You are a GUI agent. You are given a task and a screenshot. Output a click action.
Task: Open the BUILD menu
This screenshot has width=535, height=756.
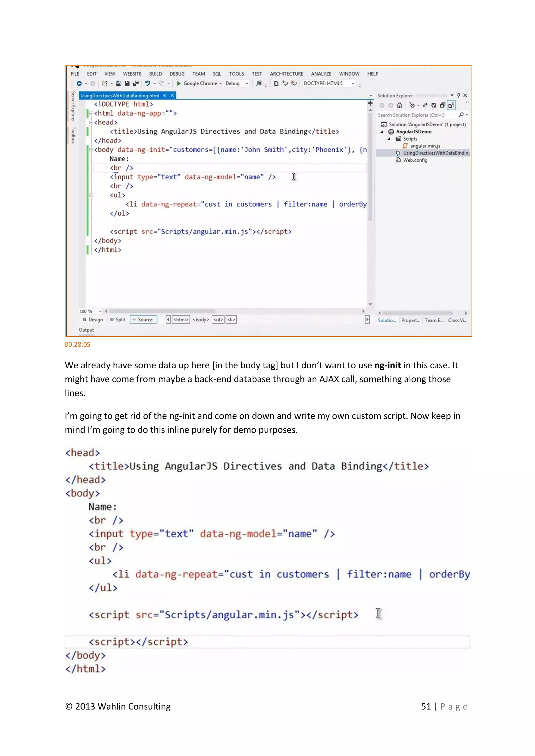click(x=155, y=74)
